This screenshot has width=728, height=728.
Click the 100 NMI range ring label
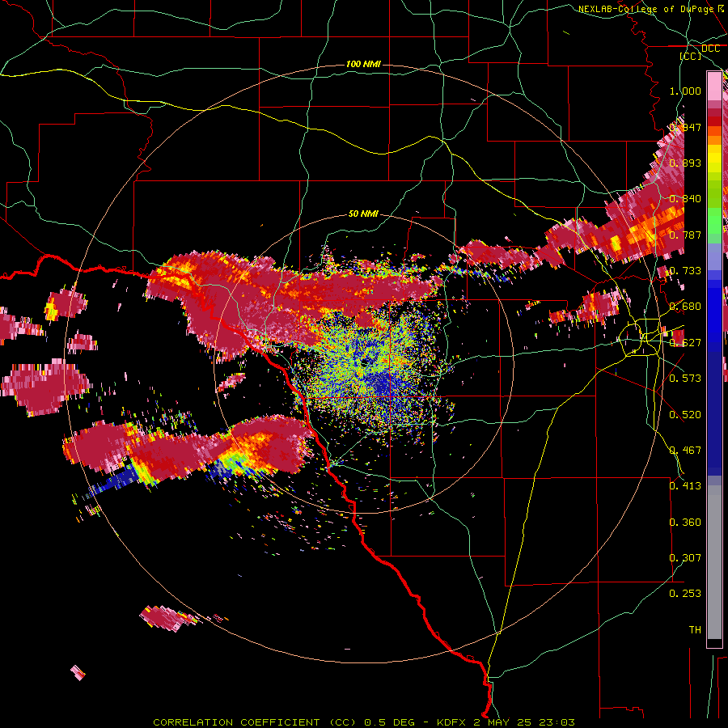click(x=363, y=64)
